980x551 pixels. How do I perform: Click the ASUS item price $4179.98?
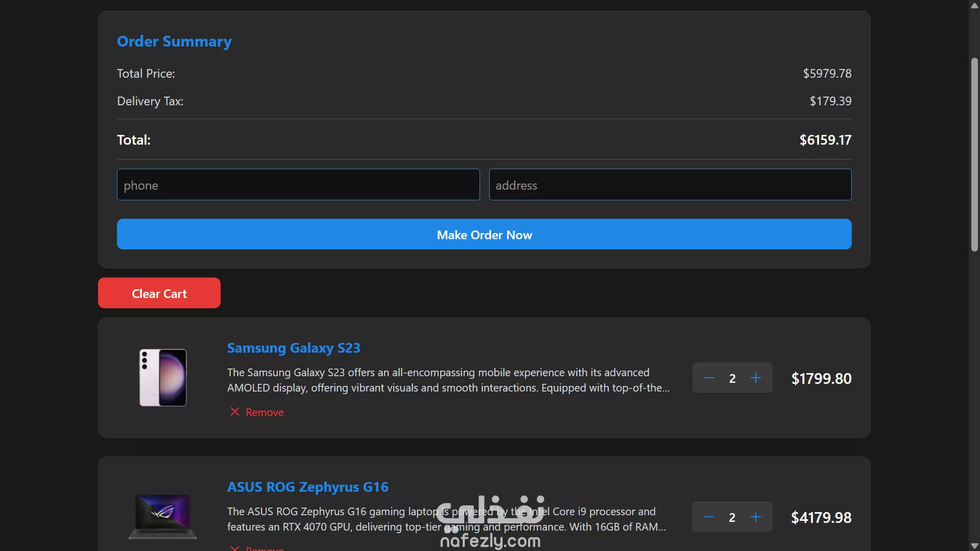pyautogui.click(x=821, y=518)
